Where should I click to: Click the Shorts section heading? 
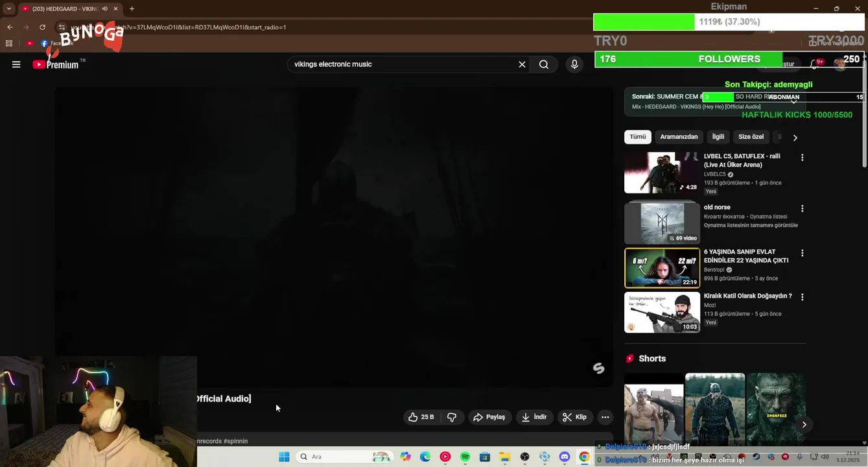click(652, 359)
